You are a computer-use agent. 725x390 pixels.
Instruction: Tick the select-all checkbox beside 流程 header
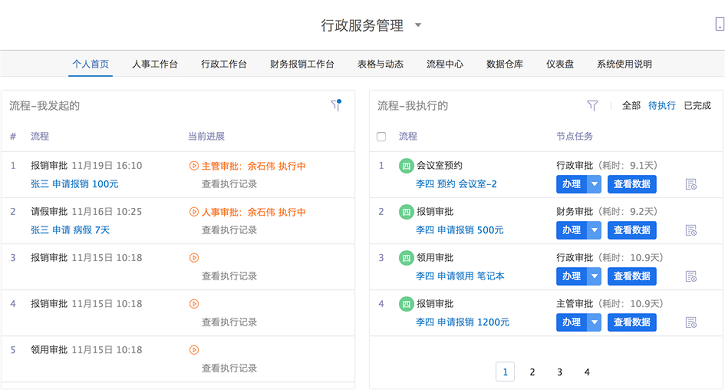click(381, 136)
